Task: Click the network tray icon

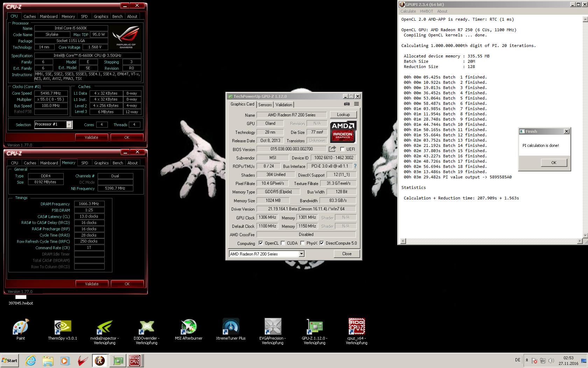Action: tap(543, 361)
